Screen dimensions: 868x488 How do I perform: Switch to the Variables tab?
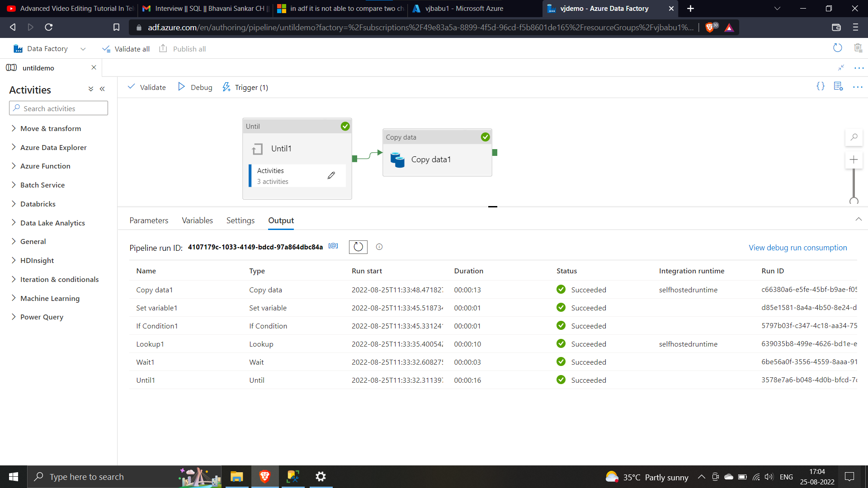(x=197, y=221)
